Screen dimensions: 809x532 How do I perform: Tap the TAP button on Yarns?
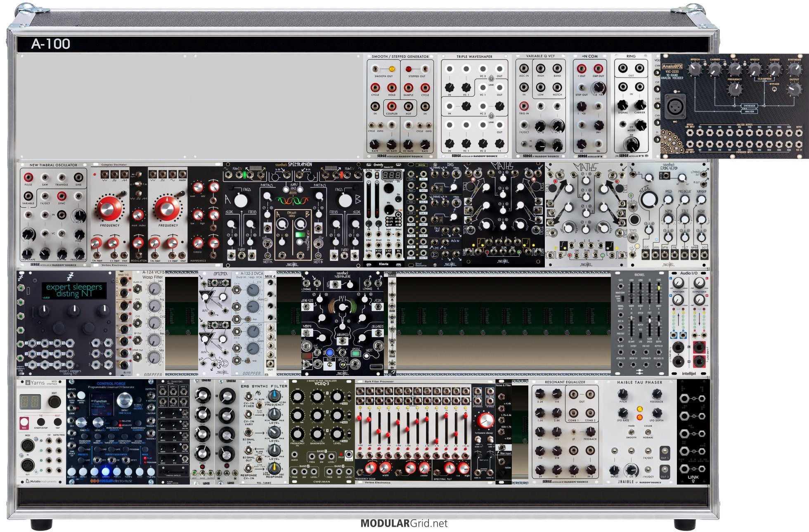58,422
